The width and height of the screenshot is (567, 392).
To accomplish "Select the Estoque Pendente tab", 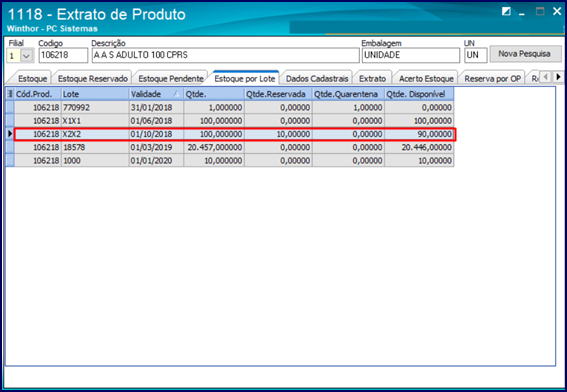I will [x=171, y=78].
